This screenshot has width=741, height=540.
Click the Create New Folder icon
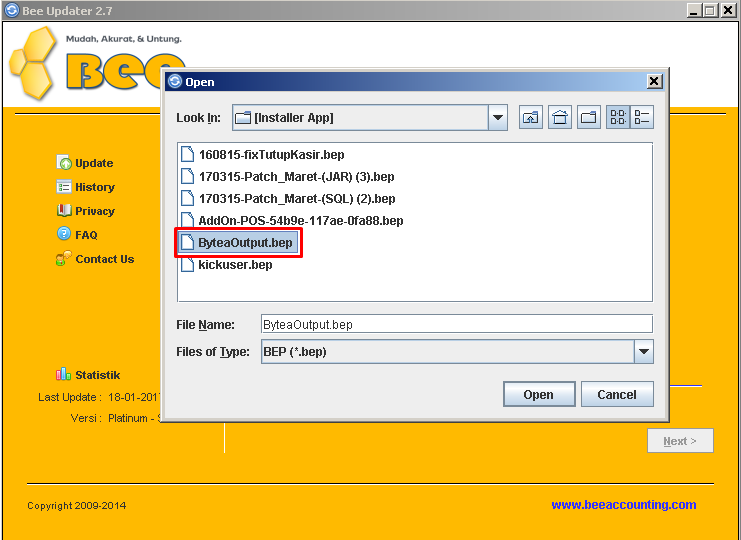pyautogui.click(x=588, y=117)
